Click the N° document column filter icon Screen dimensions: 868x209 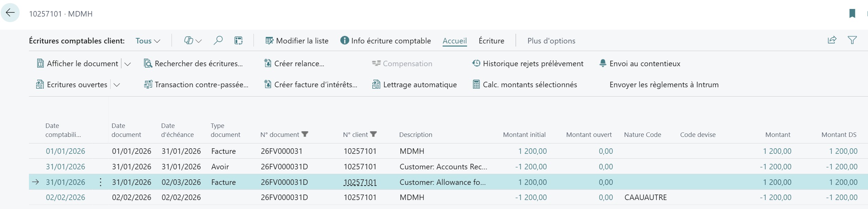[305, 134]
